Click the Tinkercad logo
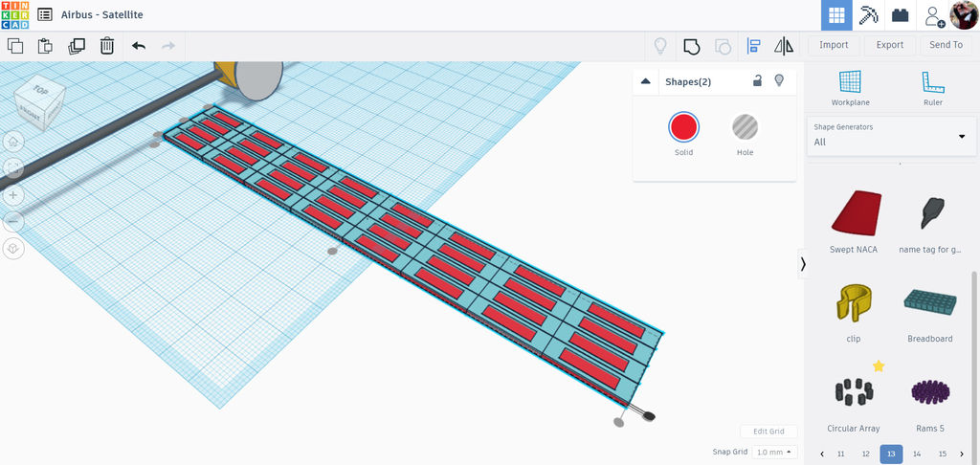This screenshot has height=465, width=980. click(x=14, y=15)
